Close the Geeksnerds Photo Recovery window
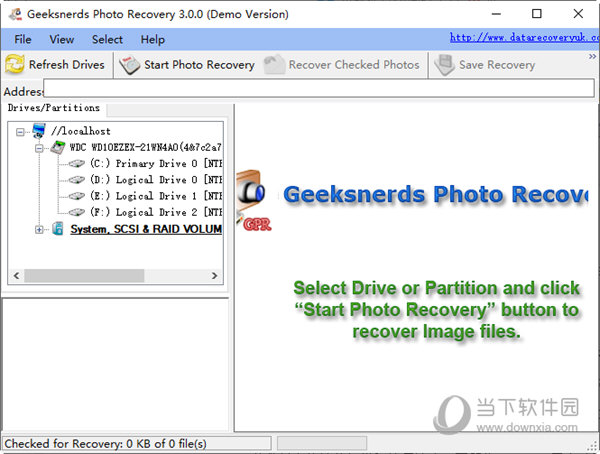 click(x=578, y=14)
